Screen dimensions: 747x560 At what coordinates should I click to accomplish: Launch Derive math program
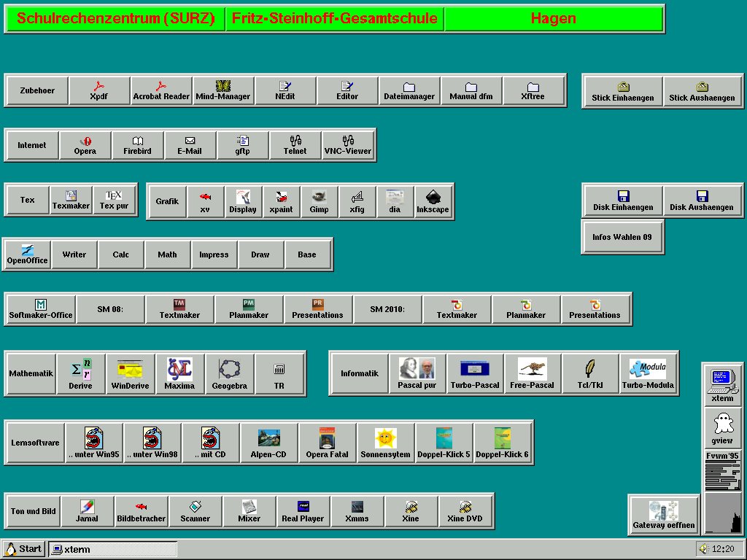point(80,374)
